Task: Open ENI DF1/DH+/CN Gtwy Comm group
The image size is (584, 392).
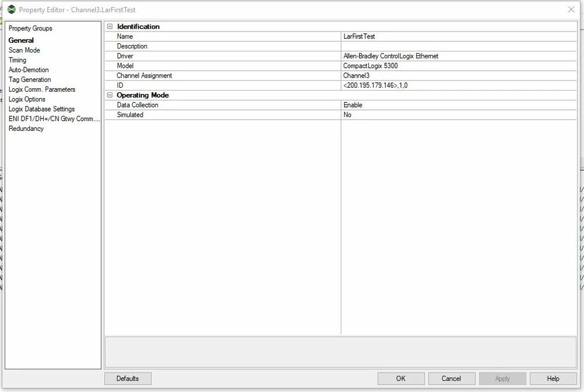Action: (54, 119)
